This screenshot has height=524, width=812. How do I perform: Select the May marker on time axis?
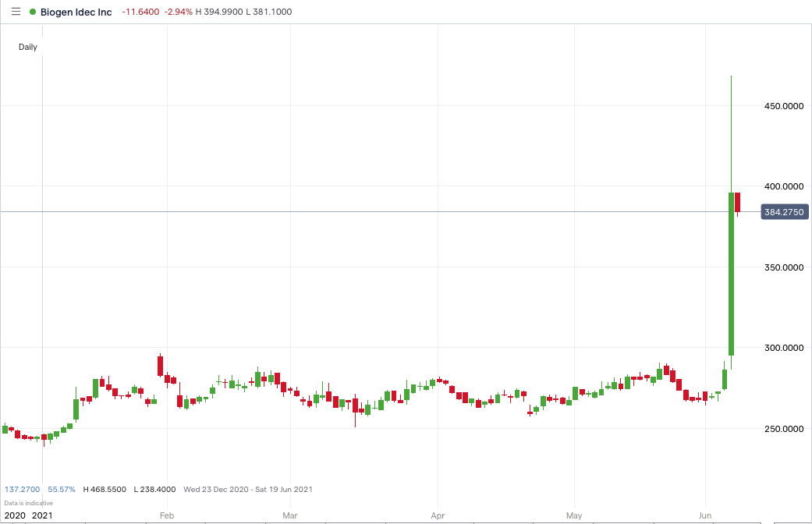point(574,515)
